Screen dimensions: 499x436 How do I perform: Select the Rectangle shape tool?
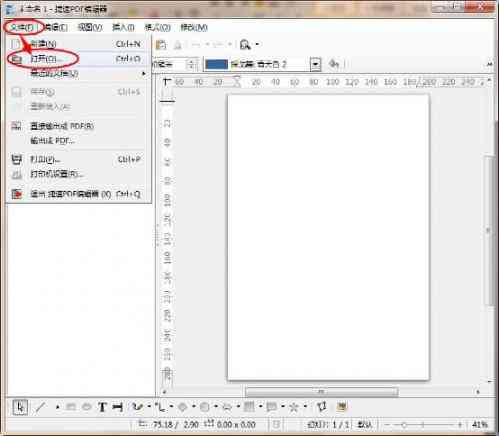tap(71, 407)
